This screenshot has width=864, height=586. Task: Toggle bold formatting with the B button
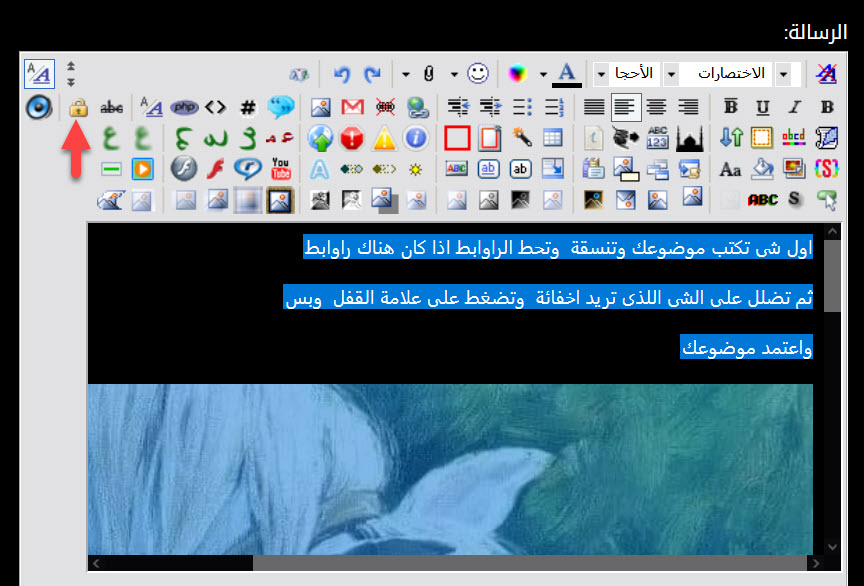828,106
